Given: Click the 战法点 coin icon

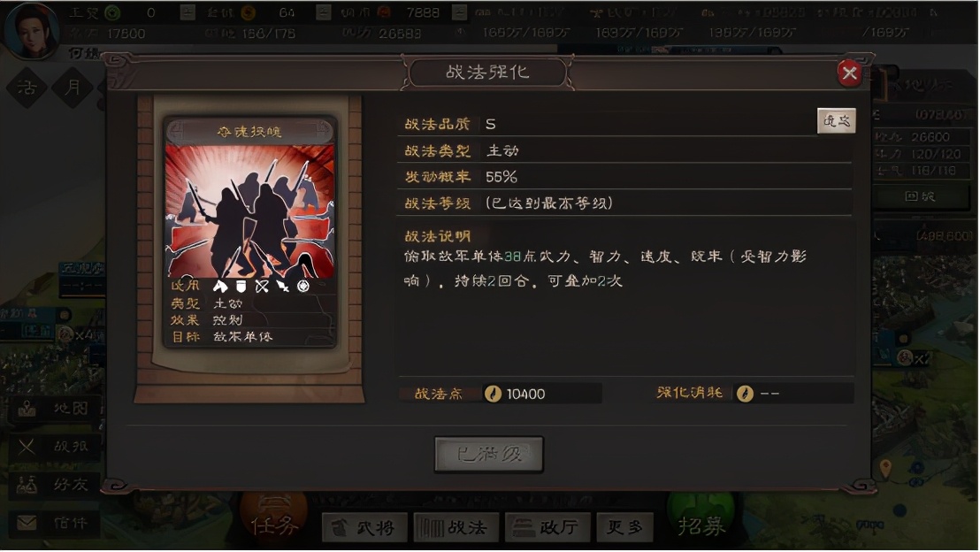Looking at the screenshot, I should coord(493,394).
